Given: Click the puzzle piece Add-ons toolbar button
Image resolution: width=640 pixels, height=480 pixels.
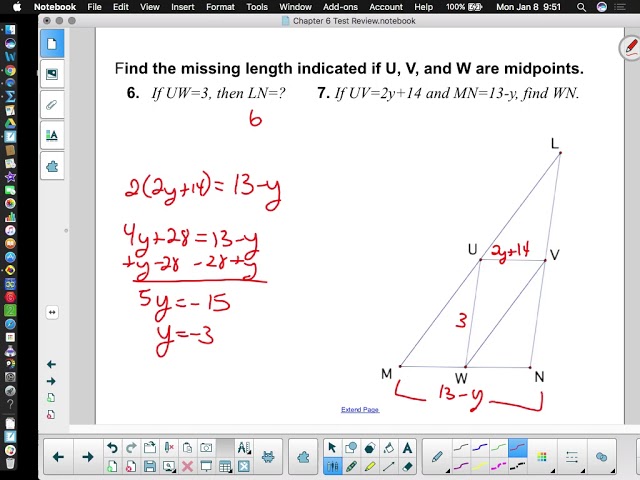Looking at the screenshot, I should [x=303, y=457].
